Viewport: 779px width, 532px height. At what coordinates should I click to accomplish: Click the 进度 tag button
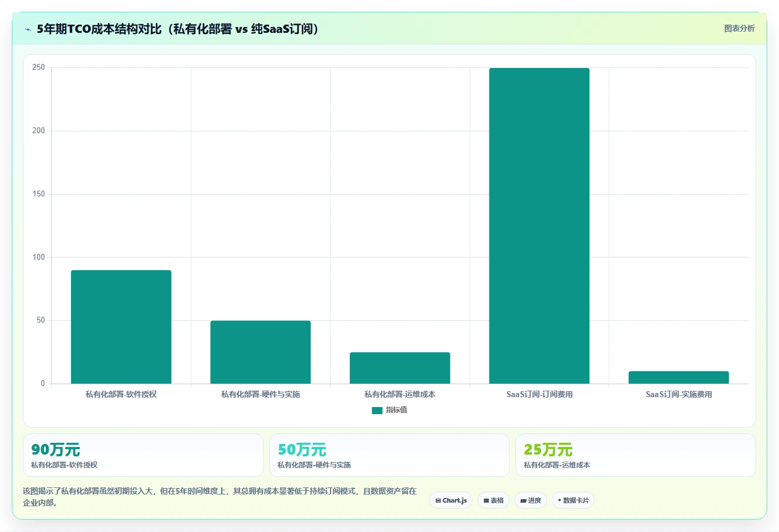tap(531, 500)
